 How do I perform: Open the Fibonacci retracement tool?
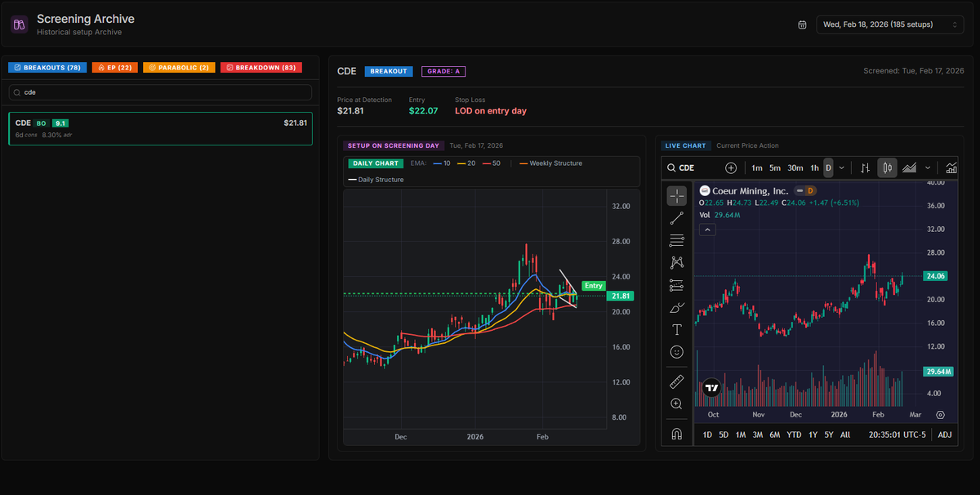676,240
